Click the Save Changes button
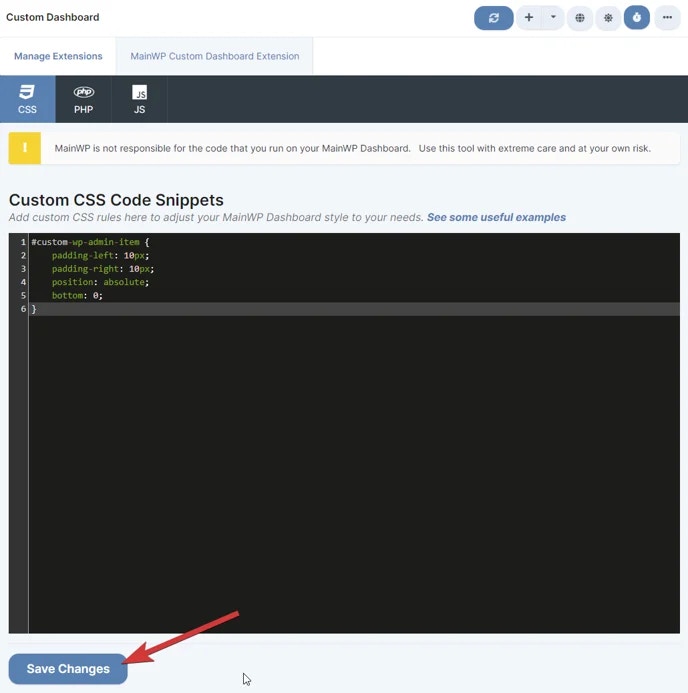Screen dimensions: 688x693 [x=68, y=669]
